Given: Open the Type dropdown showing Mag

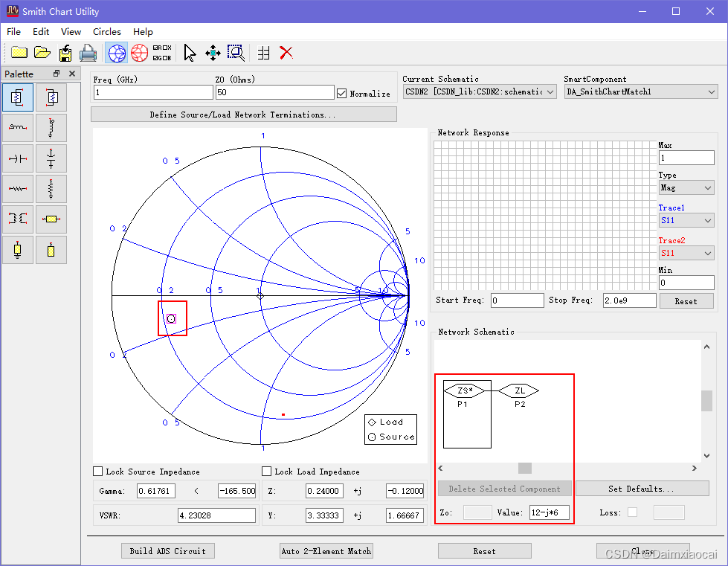Looking at the screenshot, I should point(686,187).
